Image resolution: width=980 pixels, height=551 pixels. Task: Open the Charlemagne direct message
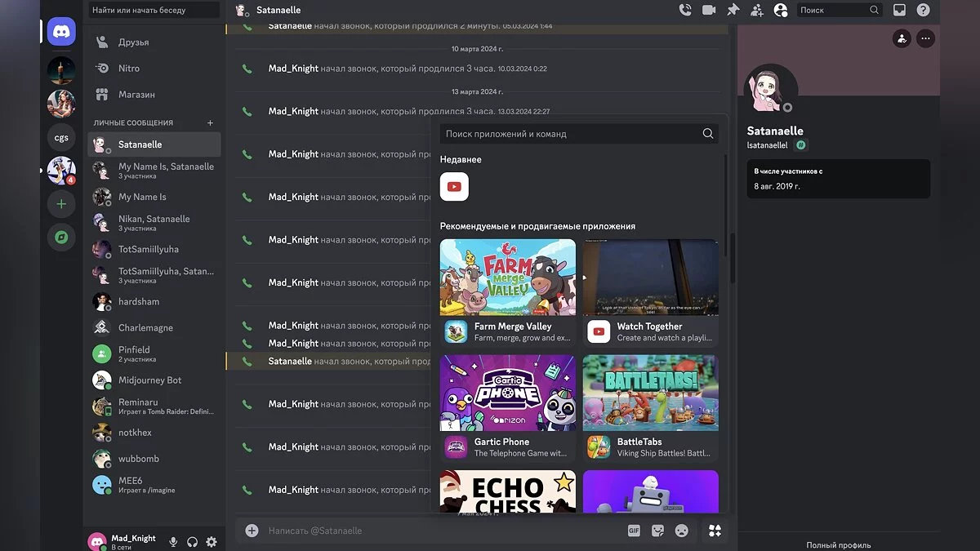point(154,327)
